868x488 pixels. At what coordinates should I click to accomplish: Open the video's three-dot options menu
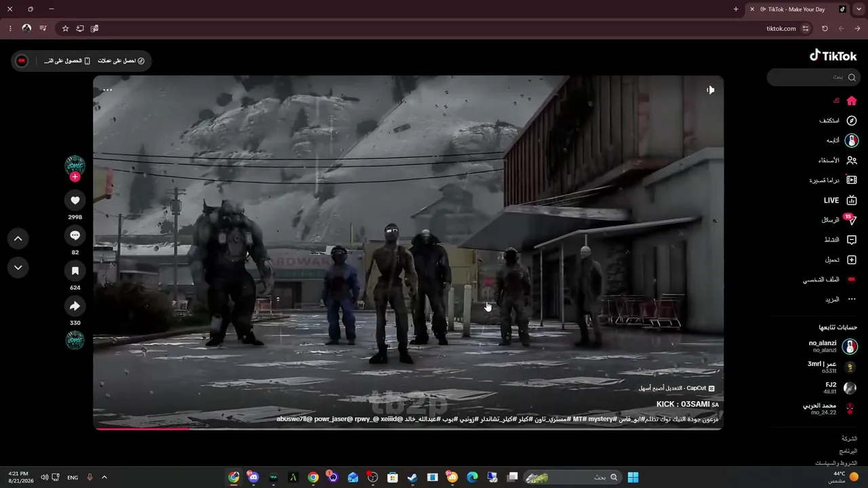click(107, 89)
